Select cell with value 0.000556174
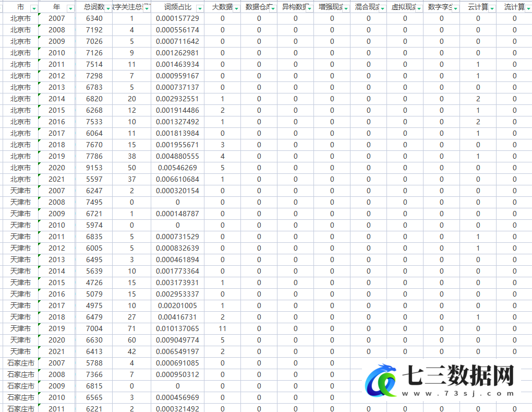The height and width of the screenshot is (412, 532). click(x=177, y=30)
